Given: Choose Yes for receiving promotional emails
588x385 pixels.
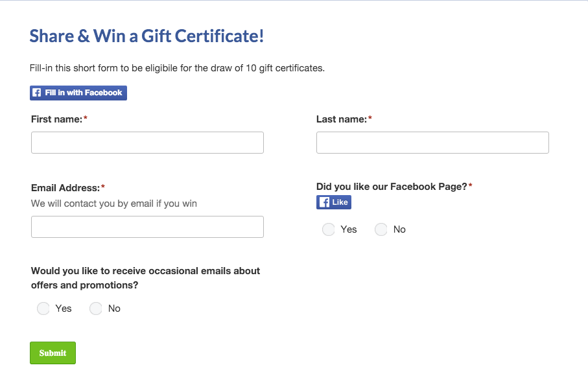Looking at the screenshot, I should click(x=43, y=309).
